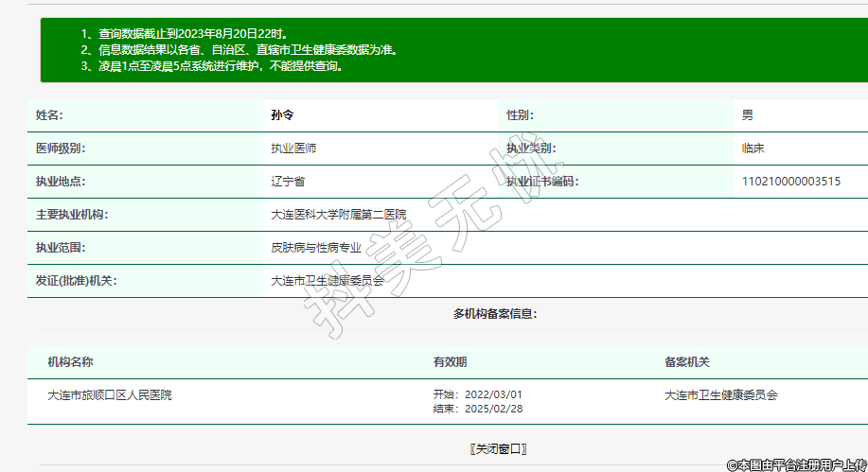
Task: Click the 关闭窗口 link
Action: [x=497, y=448]
